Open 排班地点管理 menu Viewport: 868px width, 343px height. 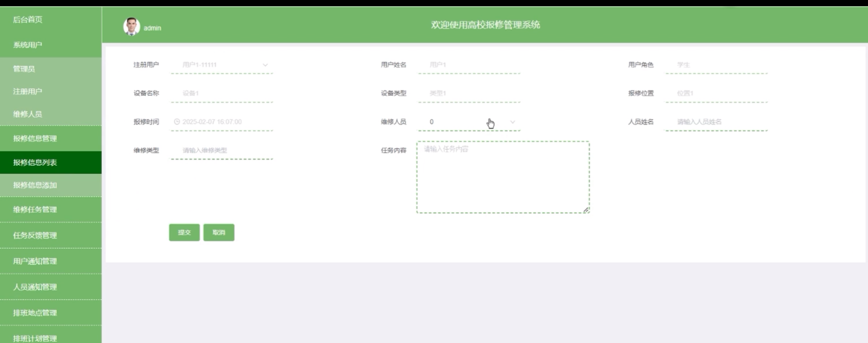pos(35,313)
